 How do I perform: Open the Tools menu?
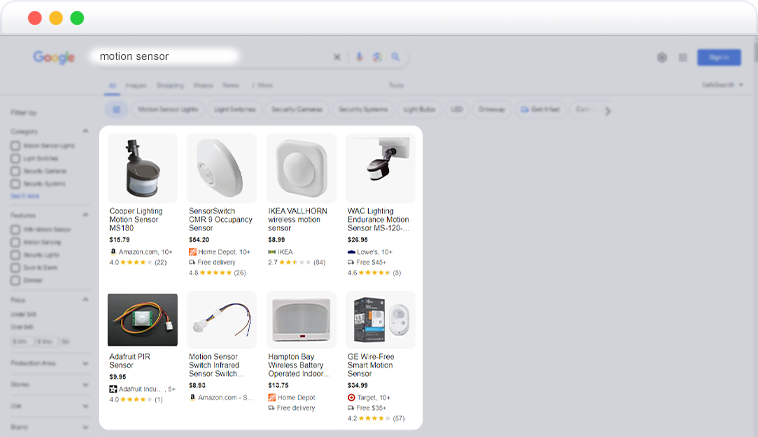tap(396, 85)
